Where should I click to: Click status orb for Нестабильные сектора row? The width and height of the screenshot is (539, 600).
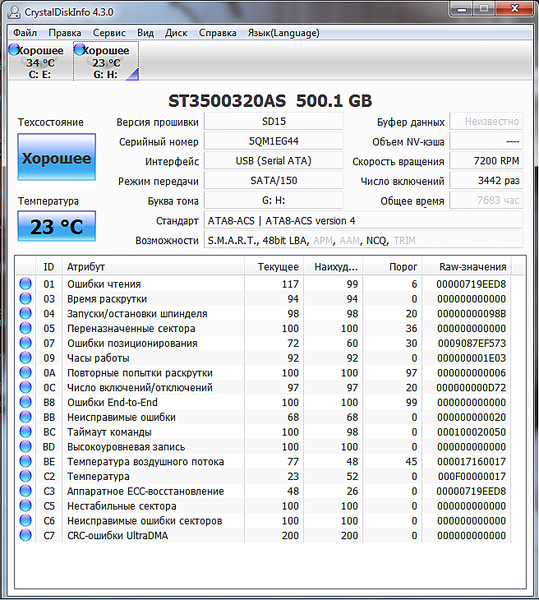pyautogui.click(x=26, y=506)
